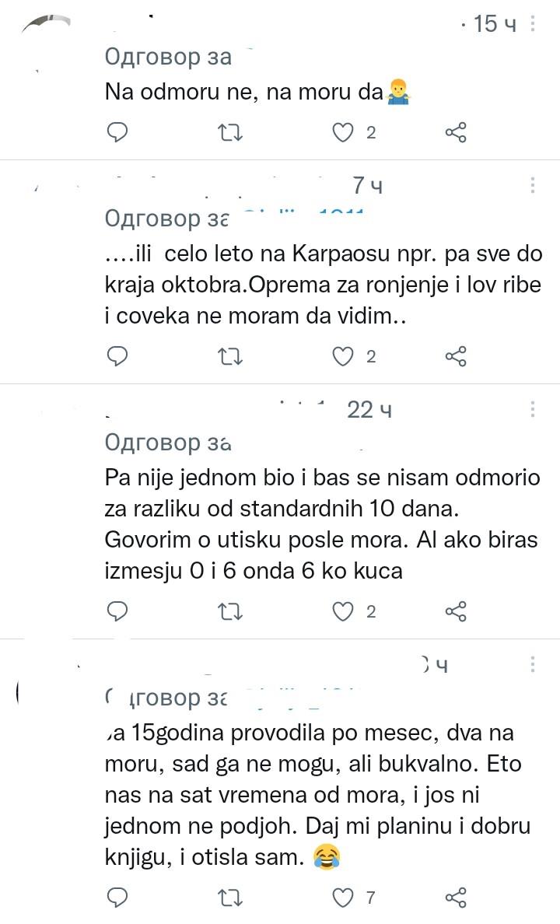Screen dimensions: 560x924
Task: Like the 'Na odmoru ne, na moru da' tweet
Action: pyautogui.click(x=342, y=132)
